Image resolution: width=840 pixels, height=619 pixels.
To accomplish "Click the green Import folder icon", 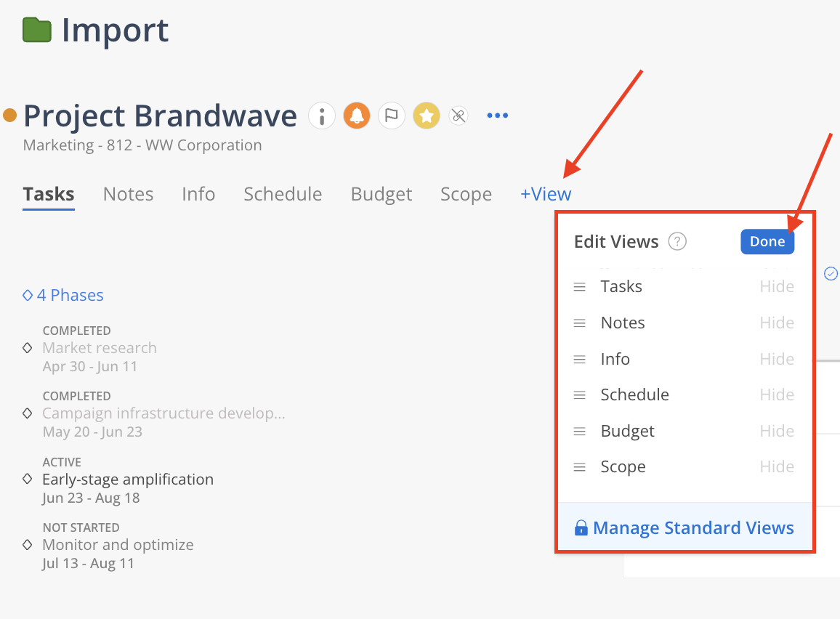I will (x=37, y=30).
